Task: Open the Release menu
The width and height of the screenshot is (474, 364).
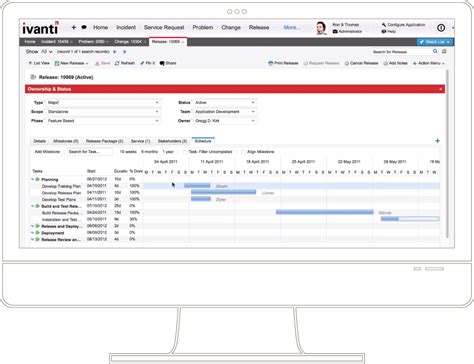Action: click(259, 27)
